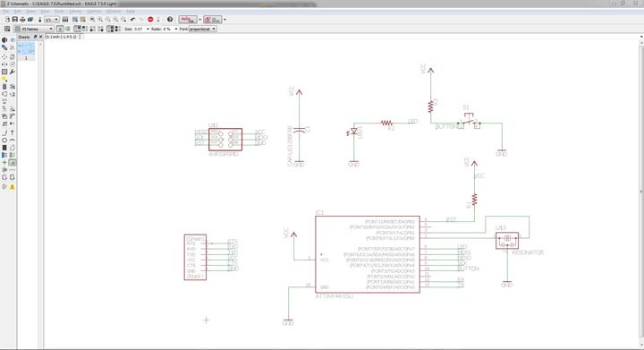Open the Library menu
This screenshot has height=350, width=644.
click(75, 11)
